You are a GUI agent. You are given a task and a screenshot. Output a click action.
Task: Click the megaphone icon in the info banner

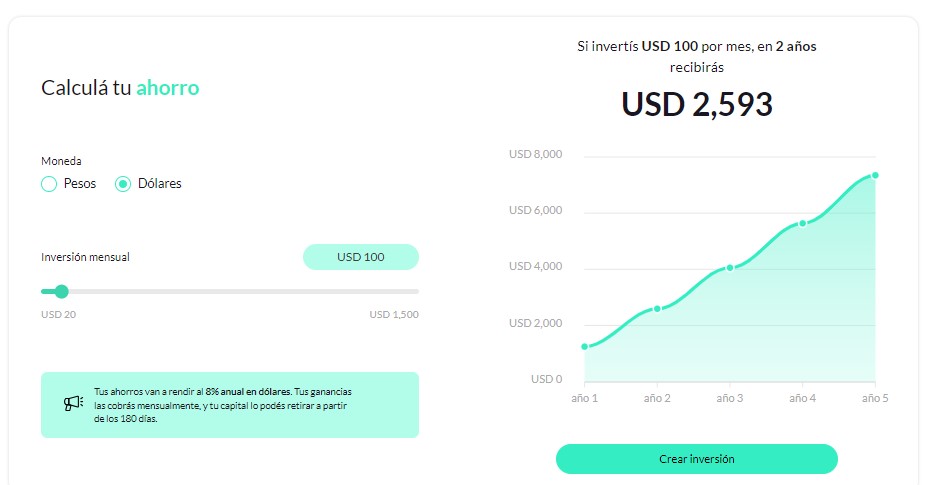[73, 404]
